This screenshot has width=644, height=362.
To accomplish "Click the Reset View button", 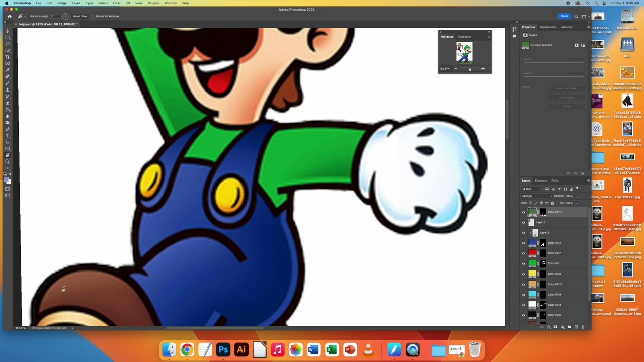I will pos(80,16).
